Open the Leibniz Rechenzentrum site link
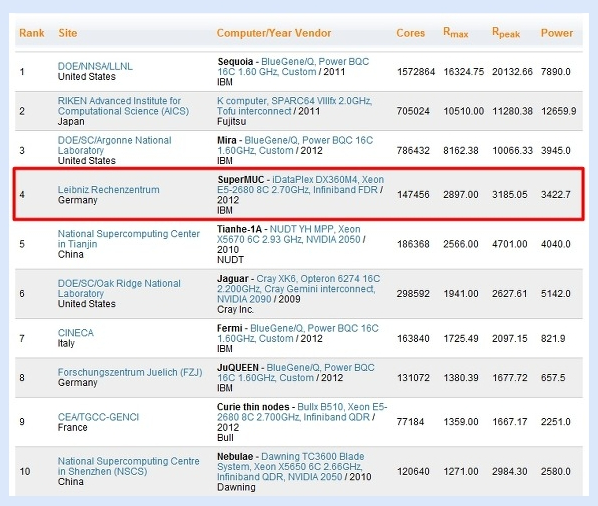Image resolution: width=598 pixels, height=506 pixels. pos(108,190)
